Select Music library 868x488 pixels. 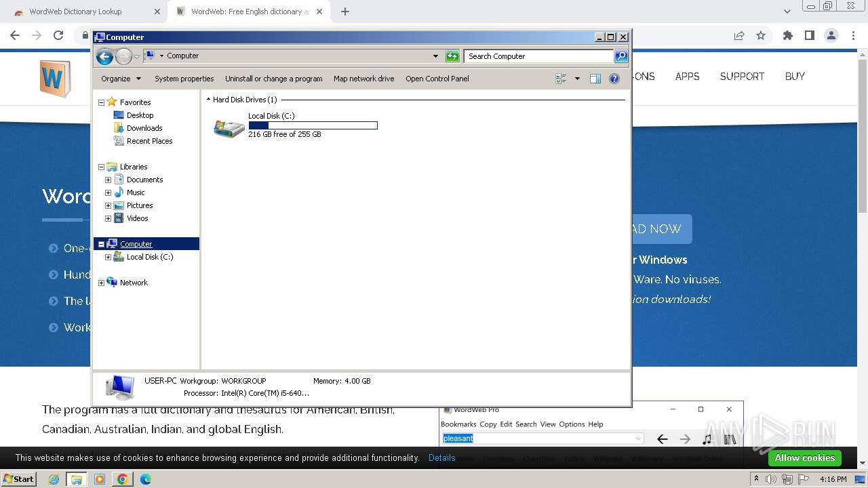135,192
